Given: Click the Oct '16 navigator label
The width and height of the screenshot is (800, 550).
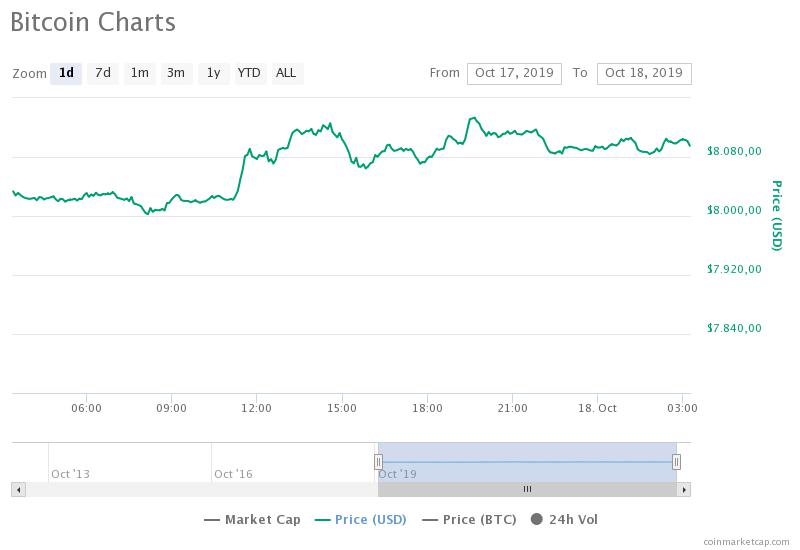Looking at the screenshot, I should (233, 474).
